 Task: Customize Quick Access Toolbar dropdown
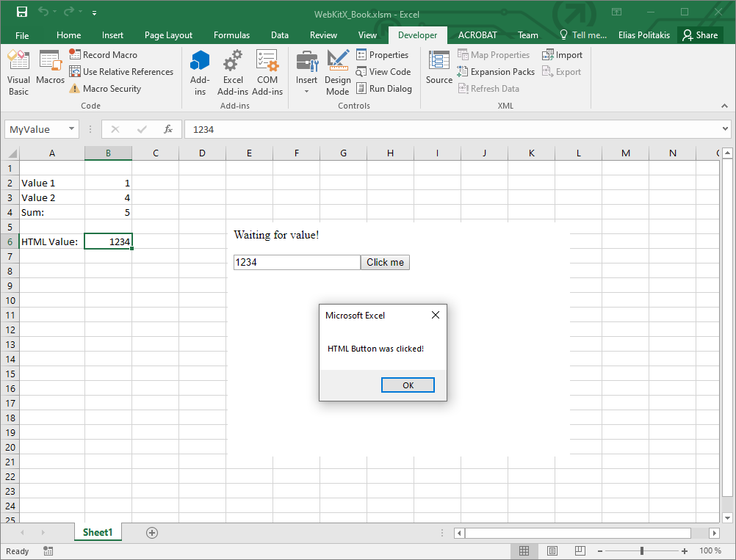[94, 13]
